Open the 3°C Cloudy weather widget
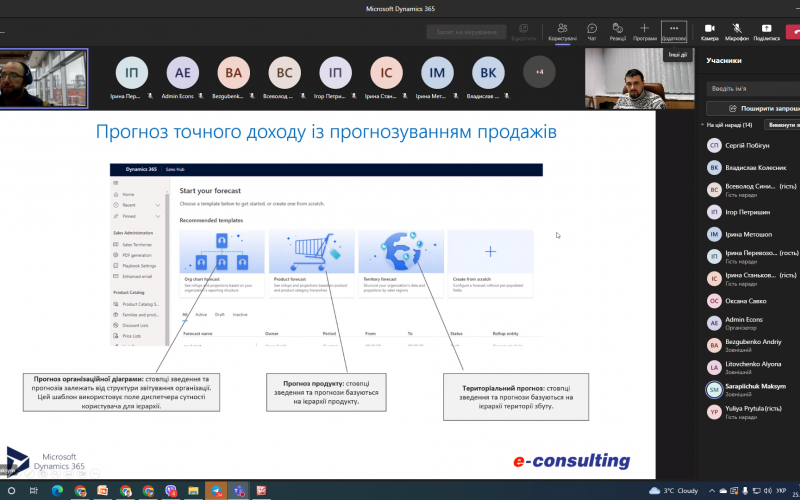The width and height of the screenshot is (800, 500). point(673,491)
